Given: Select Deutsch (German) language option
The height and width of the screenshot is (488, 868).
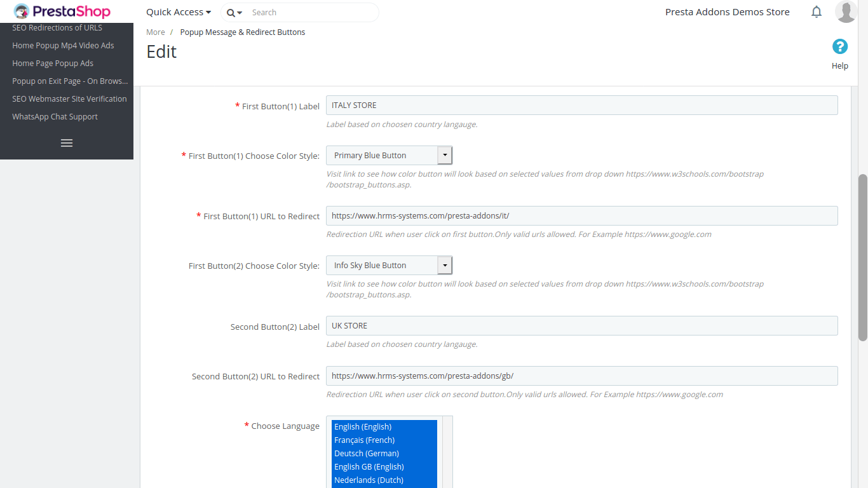Looking at the screenshot, I should [x=367, y=454].
